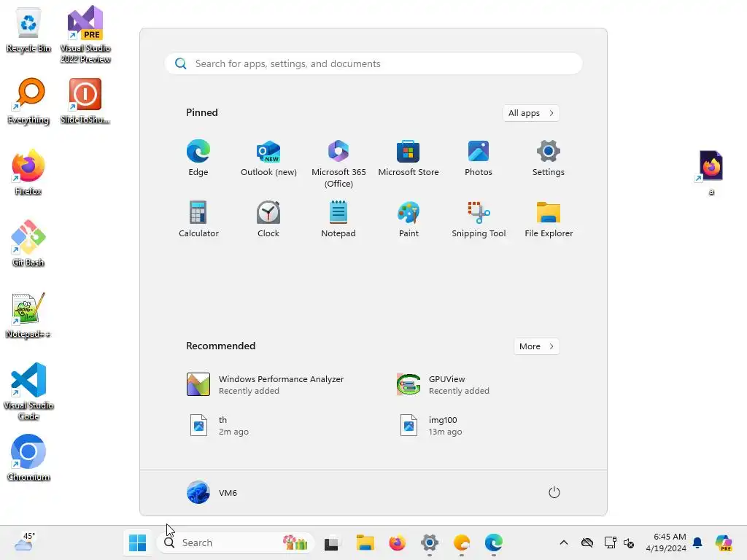Image resolution: width=747 pixels, height=560 pixels.
Task: Open the notification bell
Action: 697,542
